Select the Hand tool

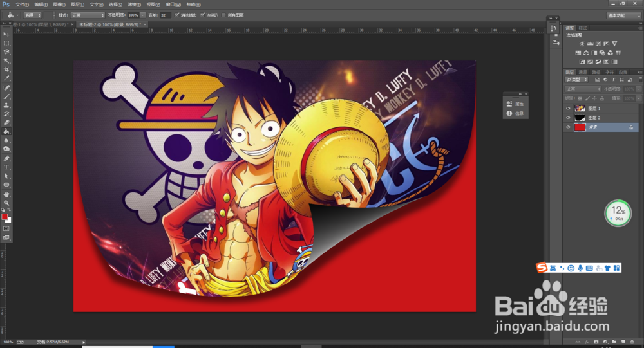(x=6, y=194)
